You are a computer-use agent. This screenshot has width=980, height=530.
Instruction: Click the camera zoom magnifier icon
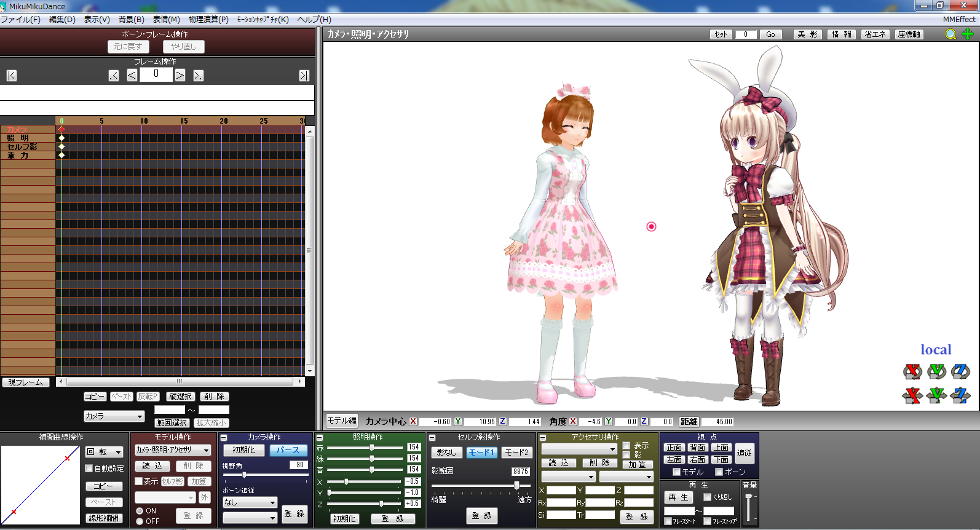point(950,34)
